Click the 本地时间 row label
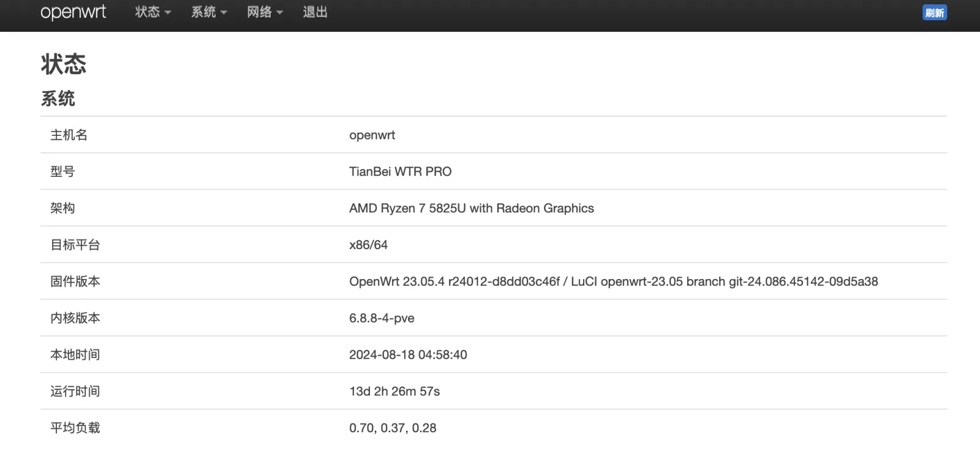This screenshot has width=980, height=451. (75, 355)
